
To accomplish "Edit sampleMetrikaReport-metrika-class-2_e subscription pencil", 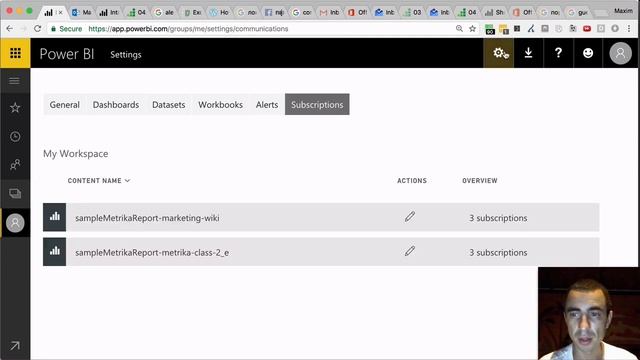I will [410, 251].
